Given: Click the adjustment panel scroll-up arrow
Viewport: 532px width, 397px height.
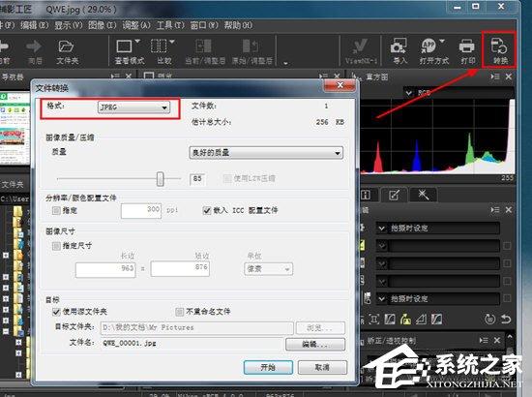Looking at the screenshot, I should point(510,337).
